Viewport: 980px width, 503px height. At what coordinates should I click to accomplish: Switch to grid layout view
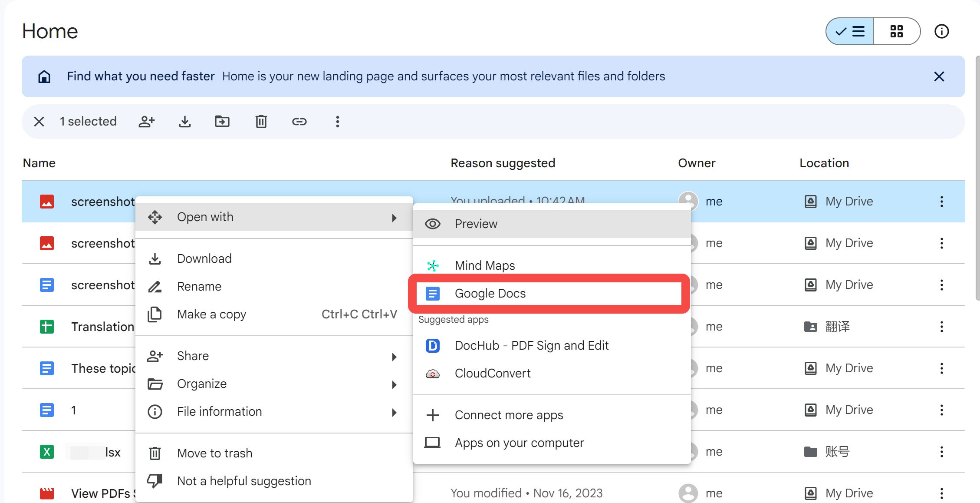896,31
